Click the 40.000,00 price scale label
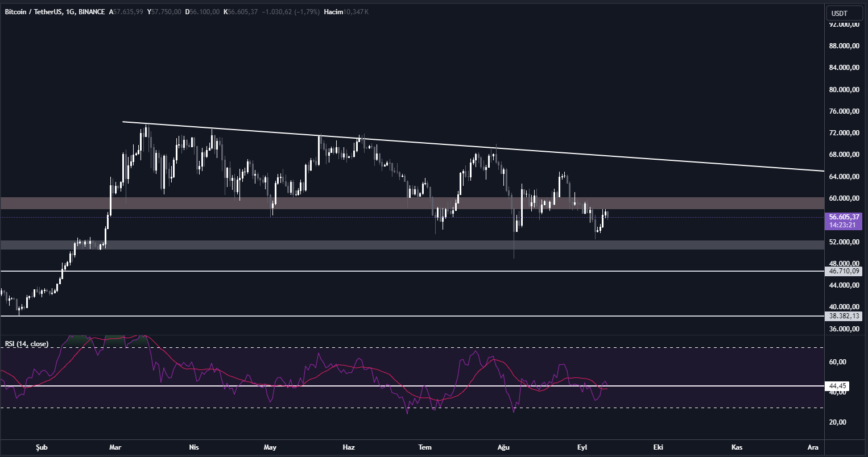This screenshot has width=868, height=457. pyautogui.click(x=844, y=308)
